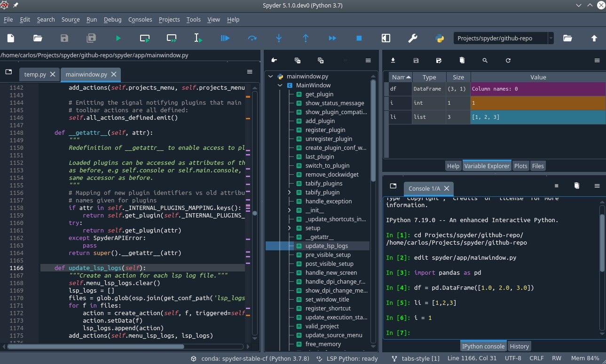
Task: Open the PYTHONPATH manager
Action: click(439, 38)
